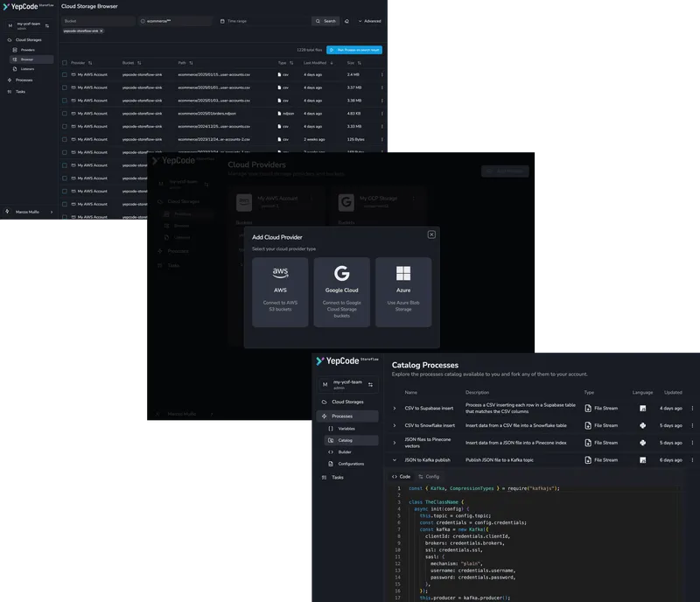This screenshot has width=700, height=602.
Task: Select the checkbox for the indexes.ndjson file
Action: (65, 113)
